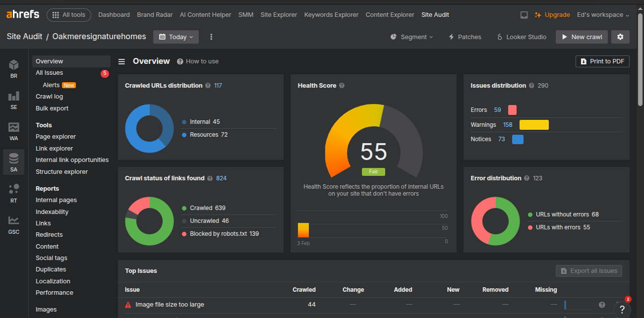Open Keywords Explorer in top navigation
The width and height of the screenshot is (644, 318).
tap(331, 15)
